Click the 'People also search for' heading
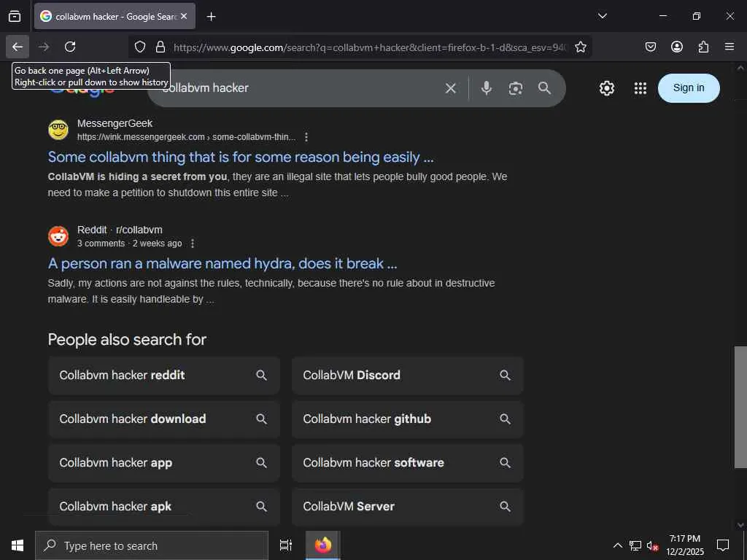Image resolution: width=747 pixels, height=560 pixels. [127, 340]
